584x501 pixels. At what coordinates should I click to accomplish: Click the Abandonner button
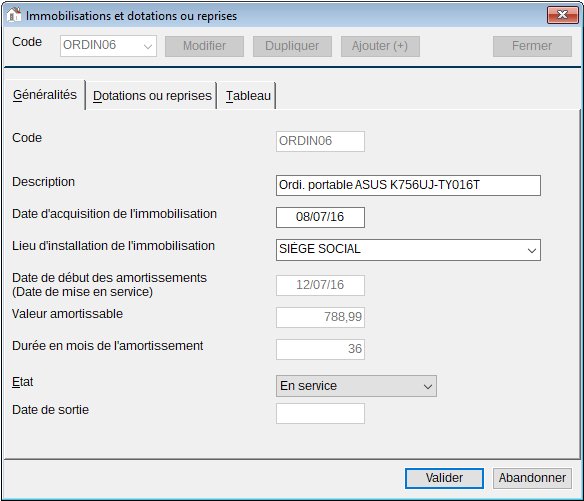click(x=532, y=478)
